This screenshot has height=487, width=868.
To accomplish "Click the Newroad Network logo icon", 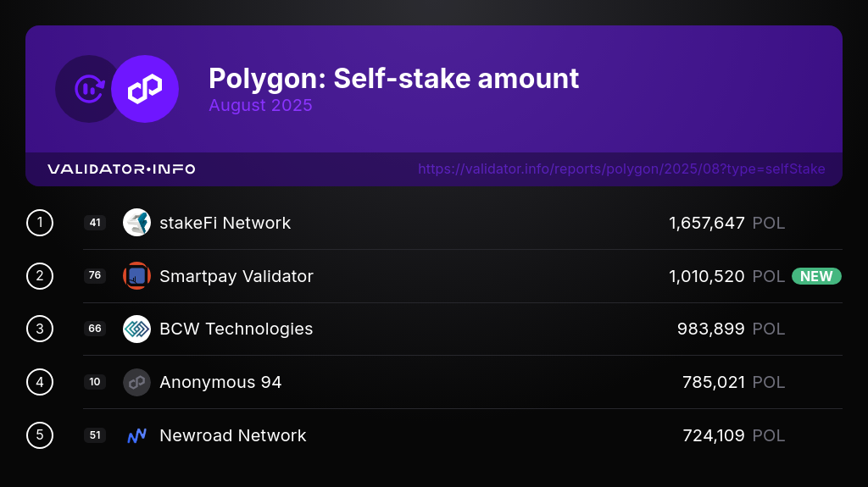I will pyautogui.click(x=136, y=435).
